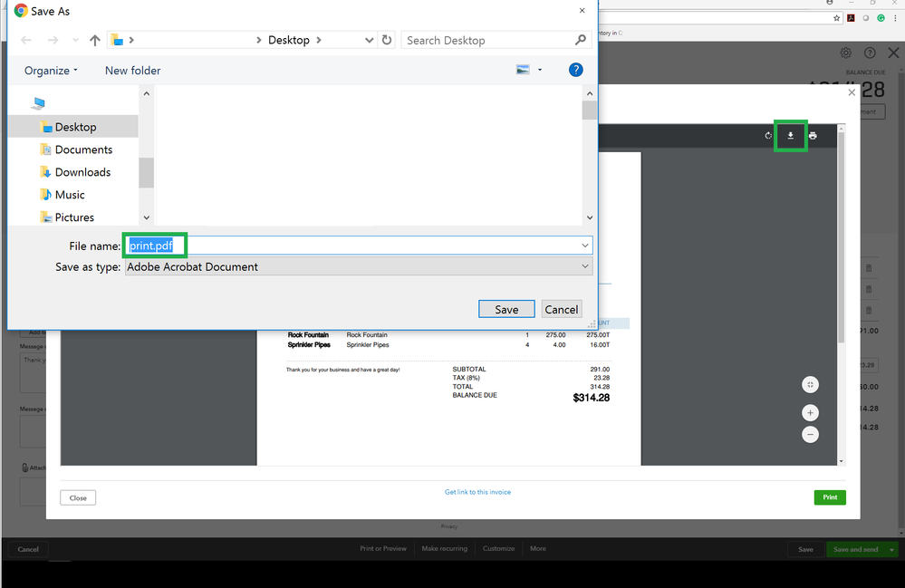Download the invoice PDF
Image resolution: width=905 pixels, height=588 pixels.
tap(790, 135)
